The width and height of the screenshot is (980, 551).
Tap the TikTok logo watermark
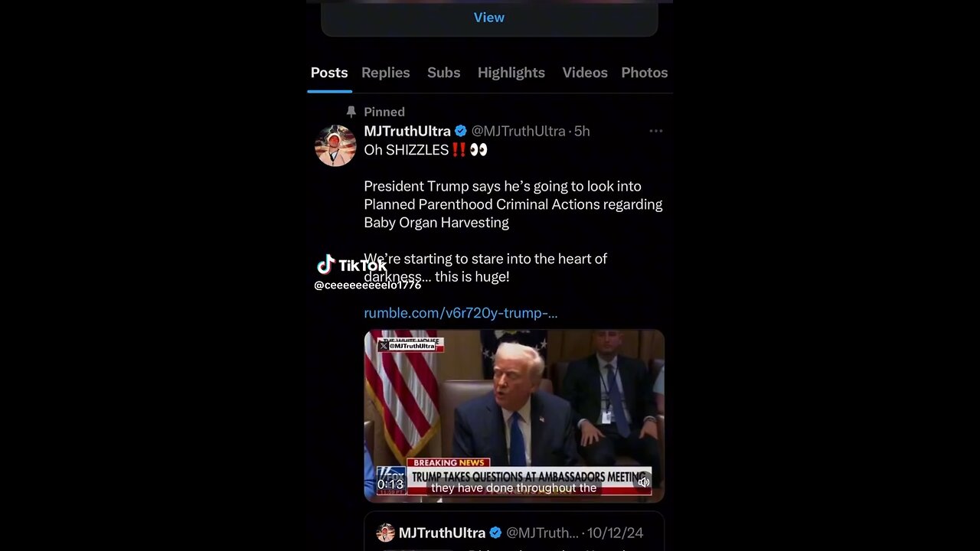coord(327,266)
